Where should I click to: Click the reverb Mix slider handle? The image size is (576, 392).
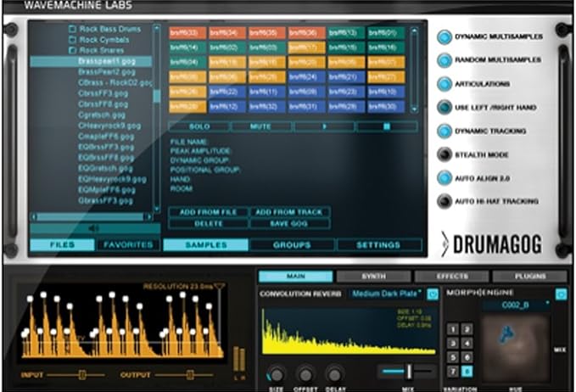[x=409, y=371]
